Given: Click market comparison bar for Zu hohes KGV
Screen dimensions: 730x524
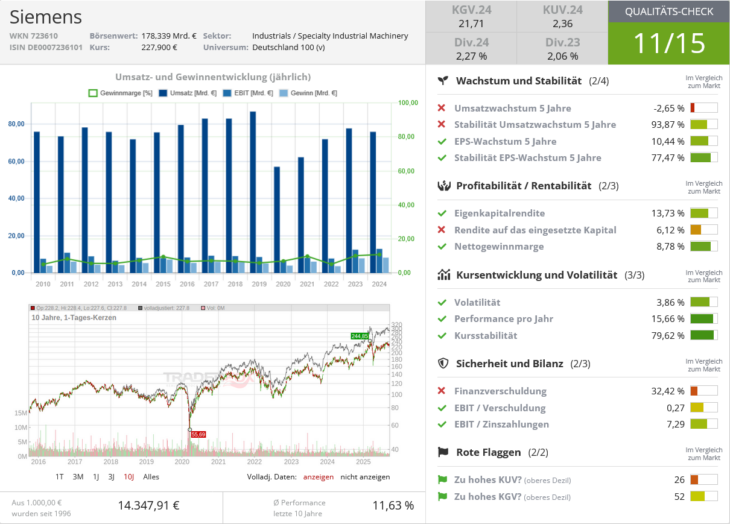Looking at the screenshot, I should [703, 497].
